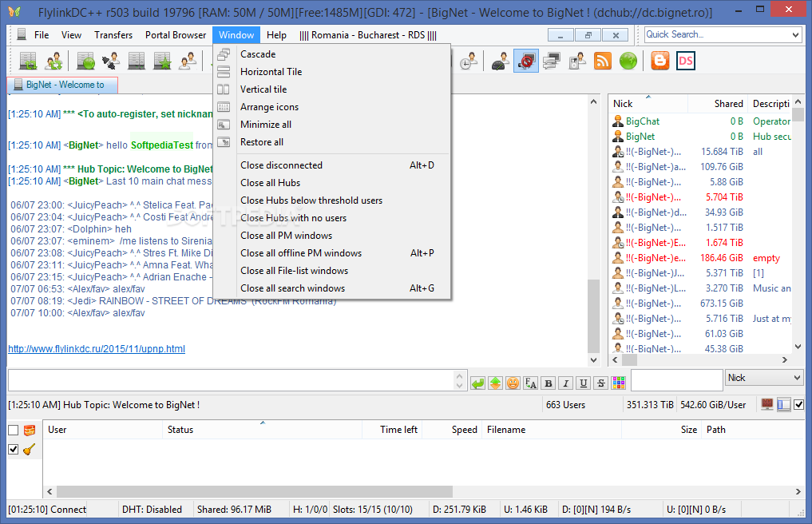This screenshot has width=812, height=524.
Task: Click the plain server rack toolbar icon
Action: click(137, 62)
